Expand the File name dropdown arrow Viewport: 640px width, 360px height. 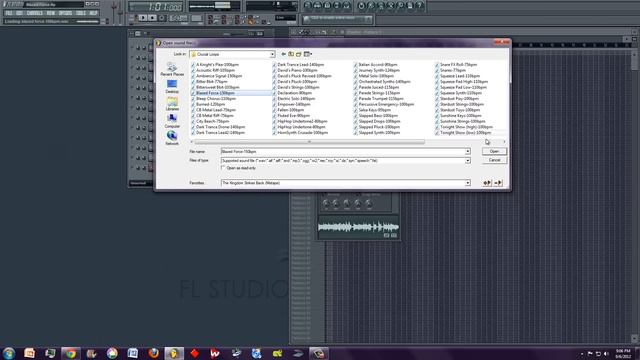click(468, 151)
